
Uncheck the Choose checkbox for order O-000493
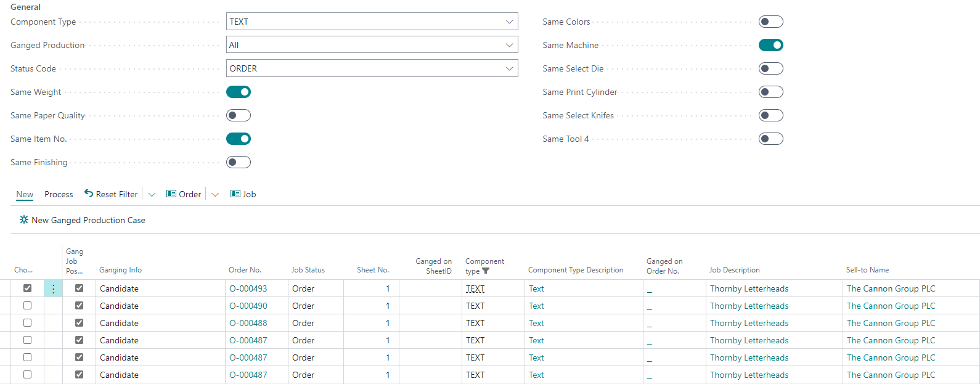[27, 288]
